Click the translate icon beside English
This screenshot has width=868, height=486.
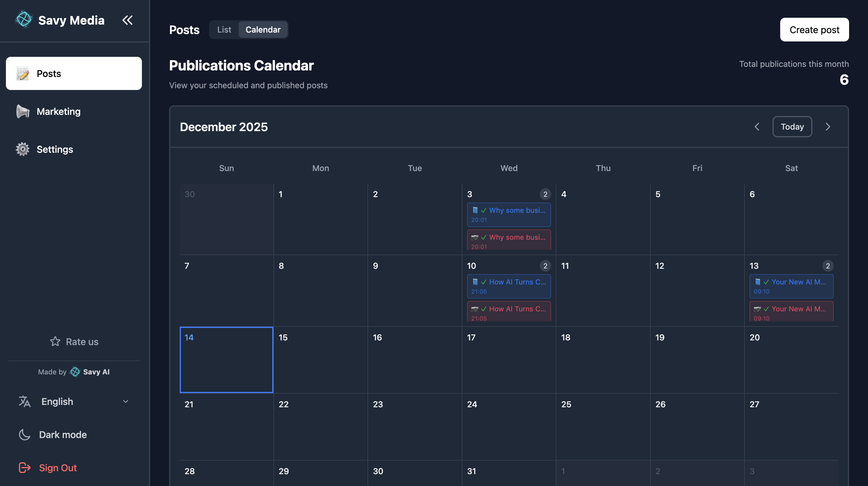24,401
